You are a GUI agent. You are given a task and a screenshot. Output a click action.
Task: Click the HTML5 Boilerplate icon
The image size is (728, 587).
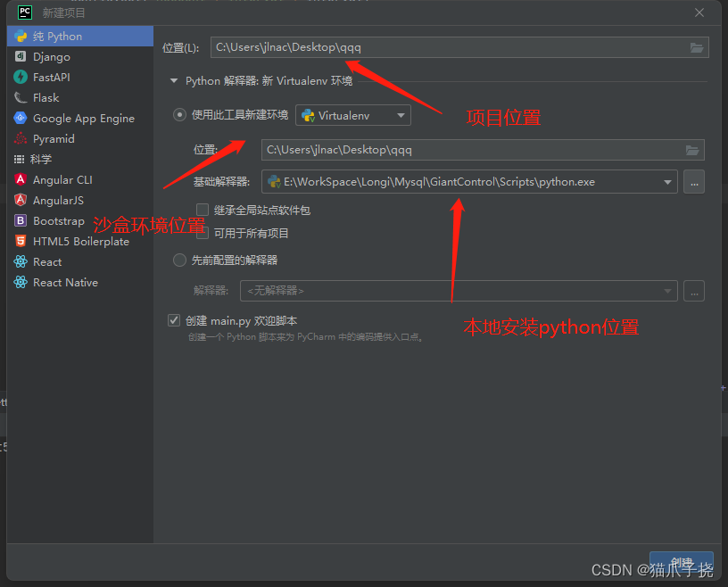tap(21, 241)
